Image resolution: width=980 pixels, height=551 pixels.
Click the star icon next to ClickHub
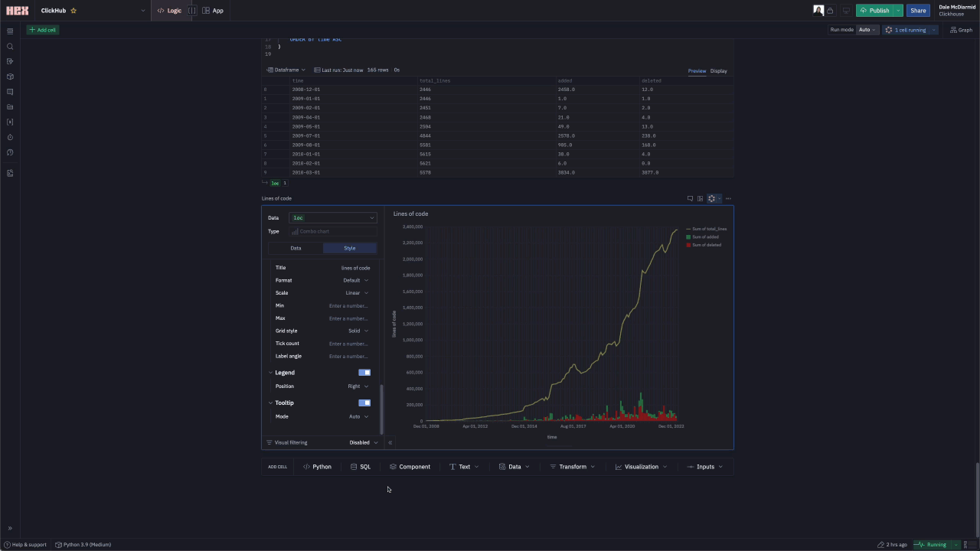pyautogui.click(x=73, y=11)
